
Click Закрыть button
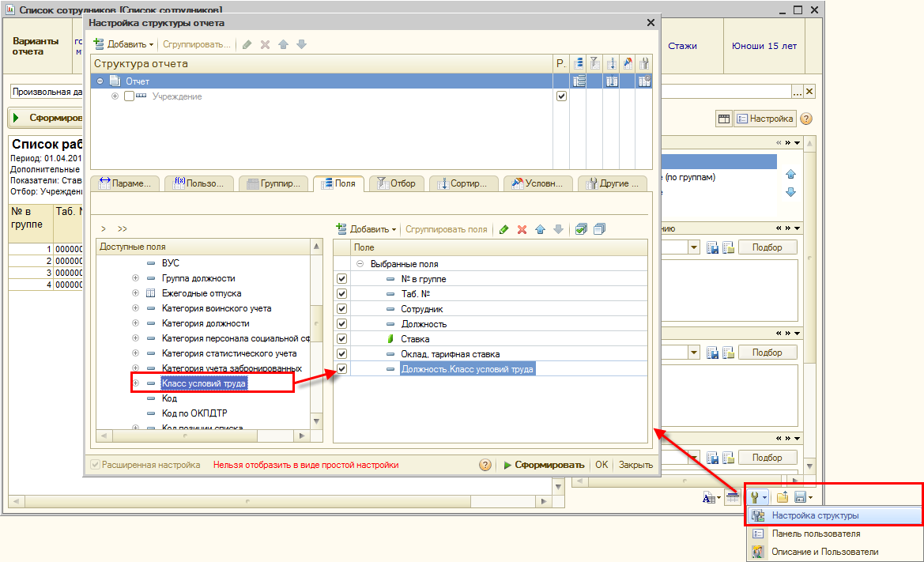coord(635,465)
